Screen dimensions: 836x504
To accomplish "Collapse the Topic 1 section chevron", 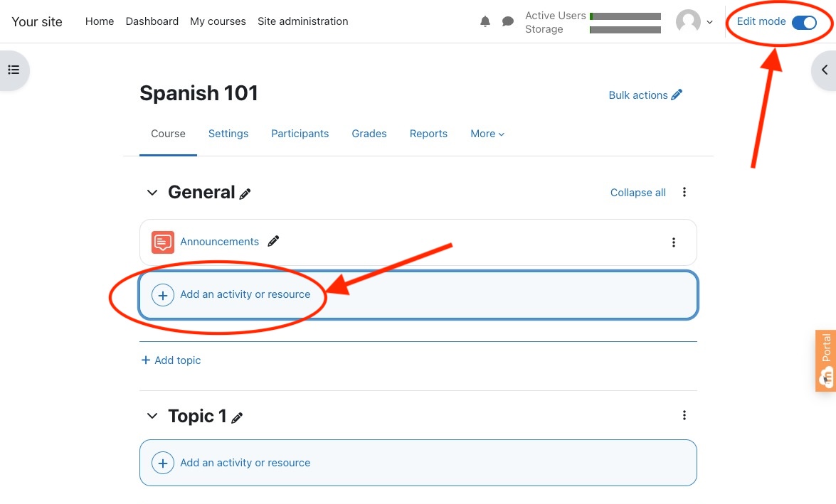I will click(x=152, y=416).
